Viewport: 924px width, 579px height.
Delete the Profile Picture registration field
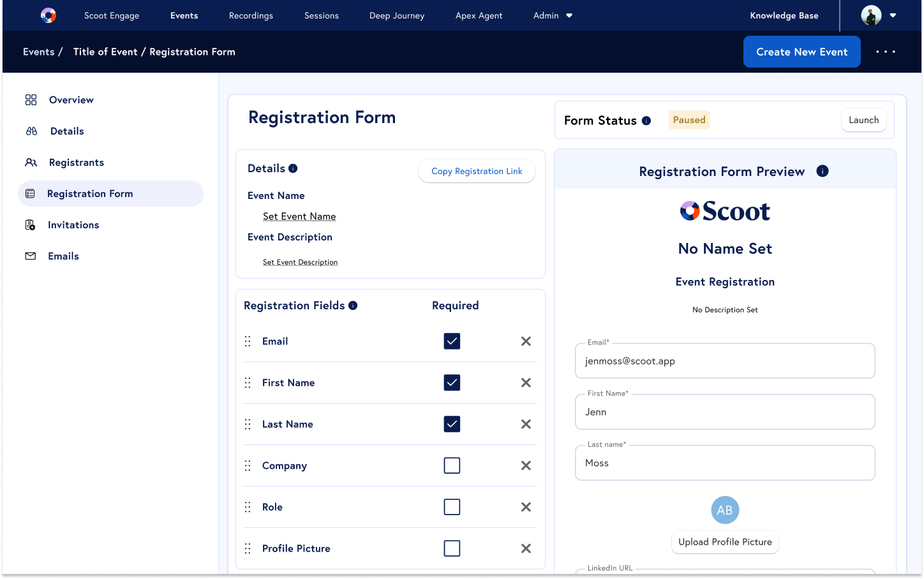526,548
